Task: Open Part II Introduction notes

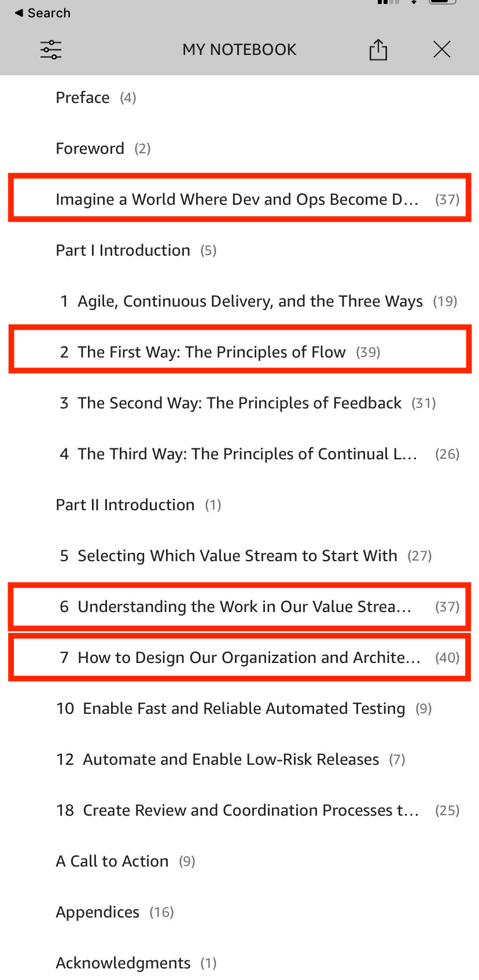Action: [125, 505]
